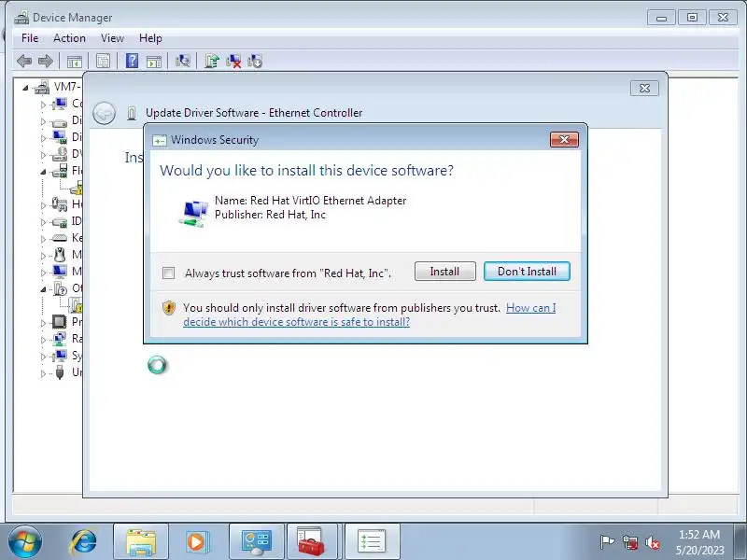Open Windows Explorer folder taskbar icon
Screen dimensions: 747x560
point(141,541)
